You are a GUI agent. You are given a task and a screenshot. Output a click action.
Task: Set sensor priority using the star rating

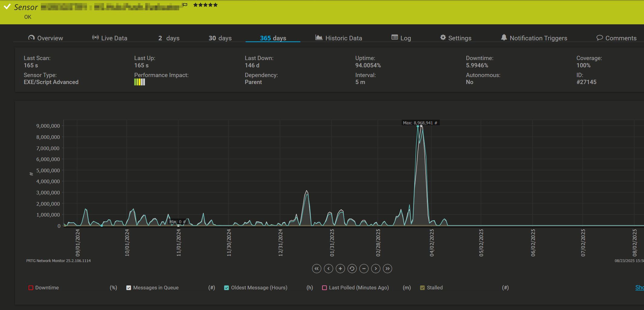point(205,5)
